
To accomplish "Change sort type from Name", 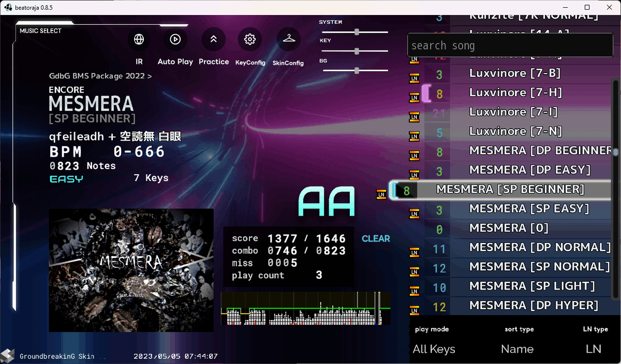I will coord(517,349).
